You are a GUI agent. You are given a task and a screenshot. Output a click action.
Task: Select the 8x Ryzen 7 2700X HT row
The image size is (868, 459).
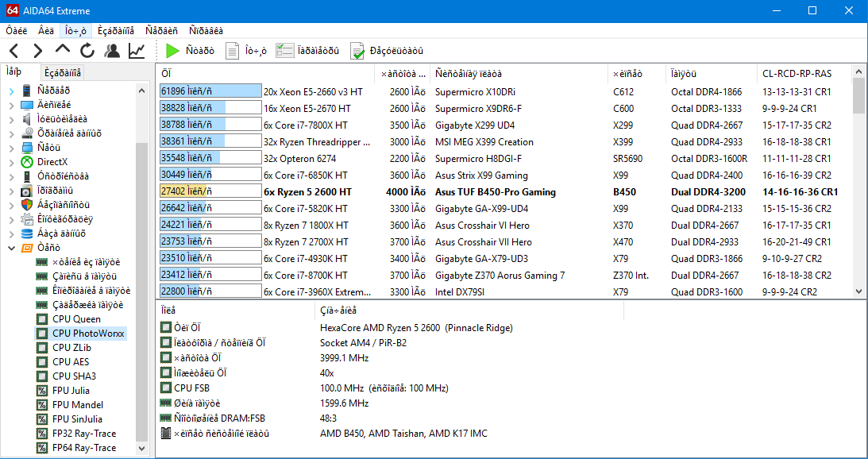pyautogui.click(x=504, y=242)
